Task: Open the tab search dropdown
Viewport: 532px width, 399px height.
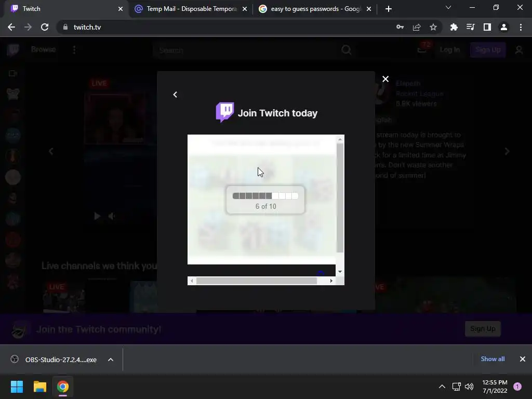Action: [448, 7]
